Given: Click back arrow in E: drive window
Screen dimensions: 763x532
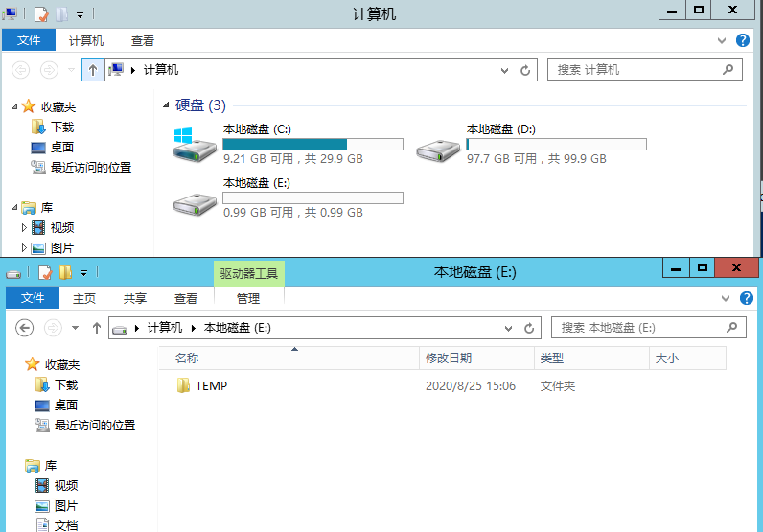Looking at the screenshot, I should coord(25,328).
